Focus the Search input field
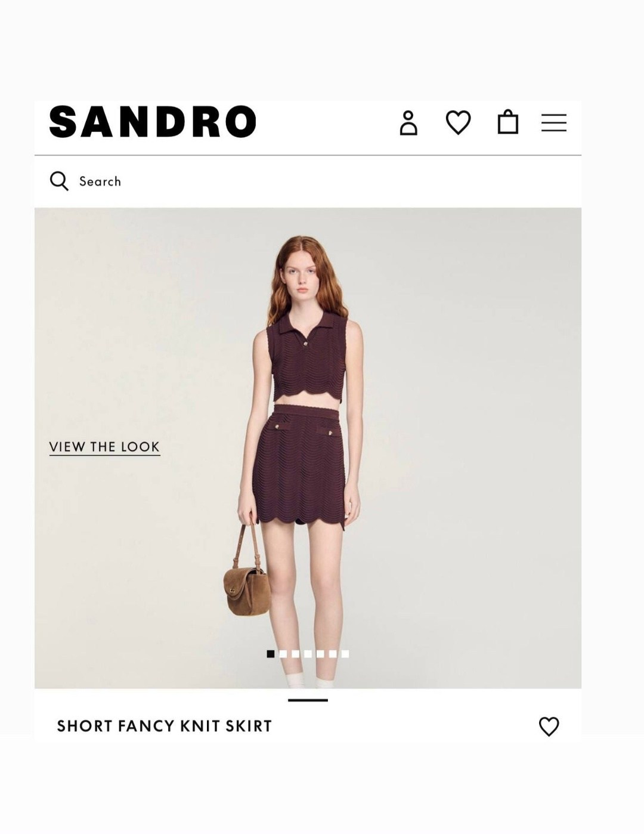The height and width of the screenshot is (834, 644). (308, 181)
